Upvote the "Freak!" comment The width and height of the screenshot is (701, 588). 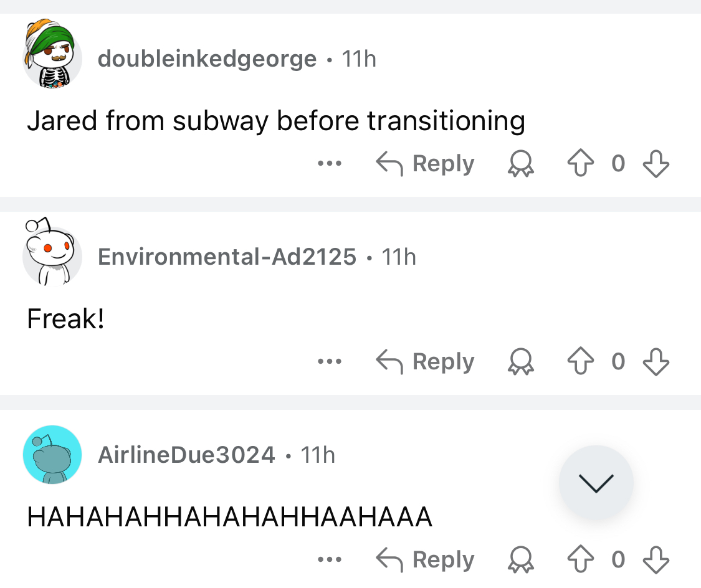[581, 362]
